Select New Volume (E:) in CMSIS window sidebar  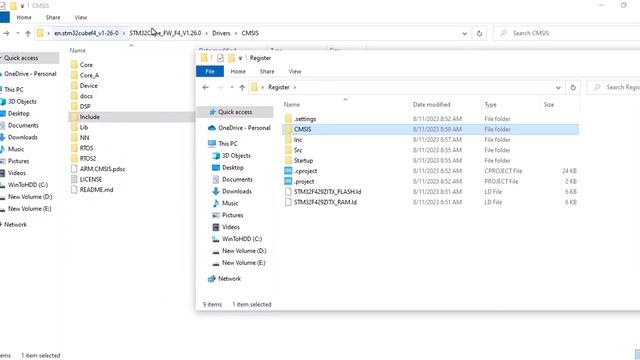click(x=29, y=209)
